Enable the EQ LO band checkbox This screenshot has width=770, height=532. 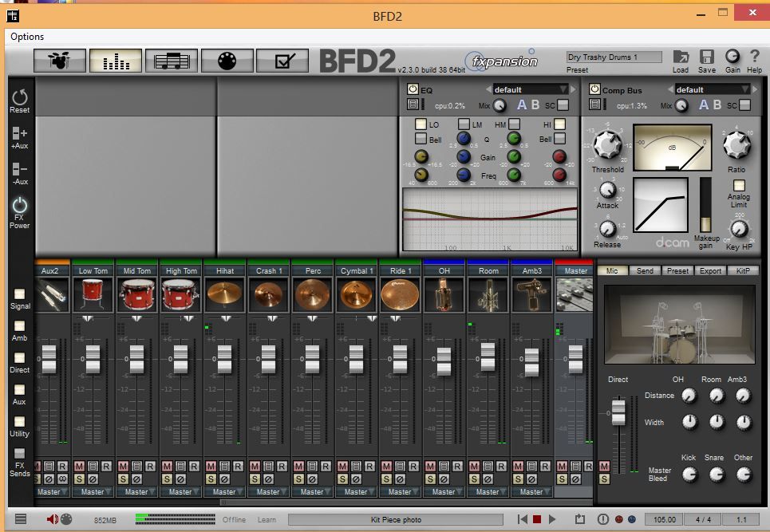(421, 124)
